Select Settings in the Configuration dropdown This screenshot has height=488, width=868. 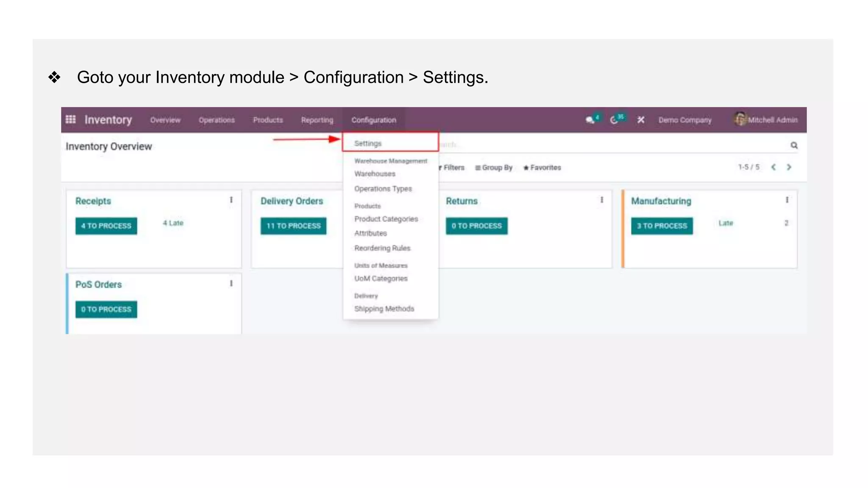coord(390,143)
